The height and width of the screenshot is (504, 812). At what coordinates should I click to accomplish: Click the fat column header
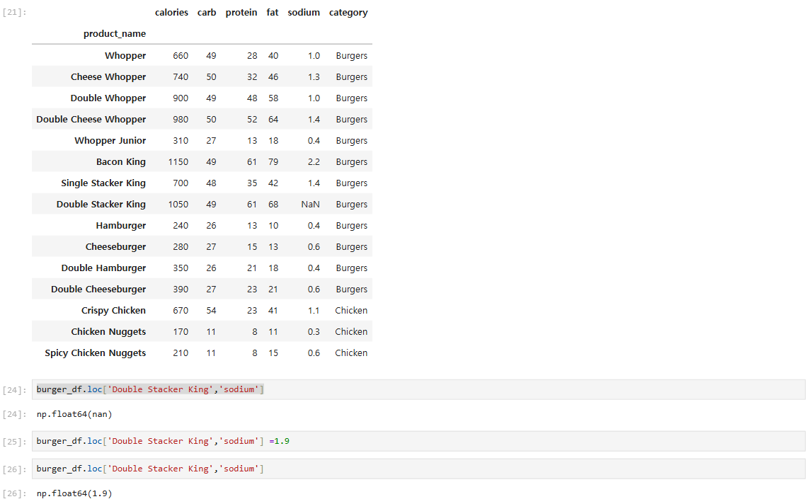273,13
